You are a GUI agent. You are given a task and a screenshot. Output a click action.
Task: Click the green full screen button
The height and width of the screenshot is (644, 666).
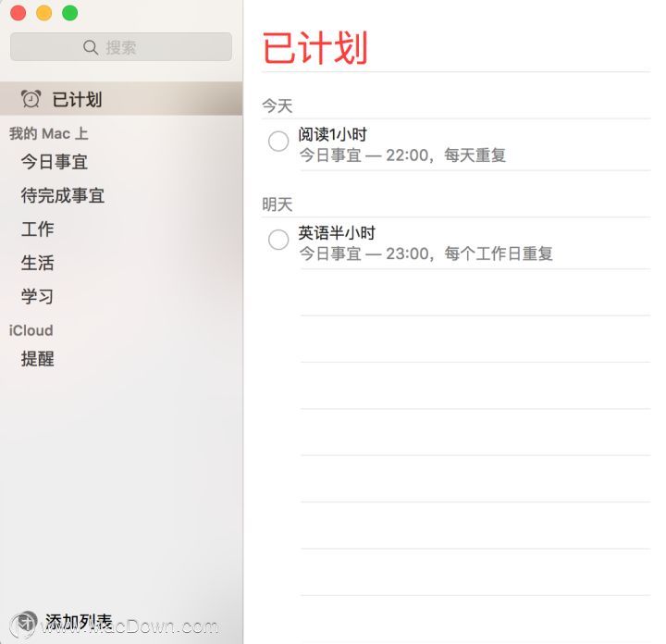70,13
